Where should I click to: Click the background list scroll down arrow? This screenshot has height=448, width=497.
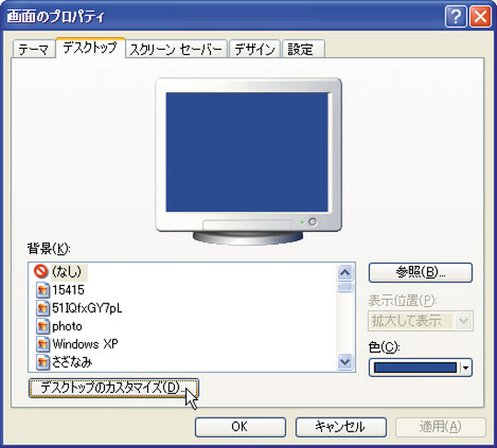[345, 362]
